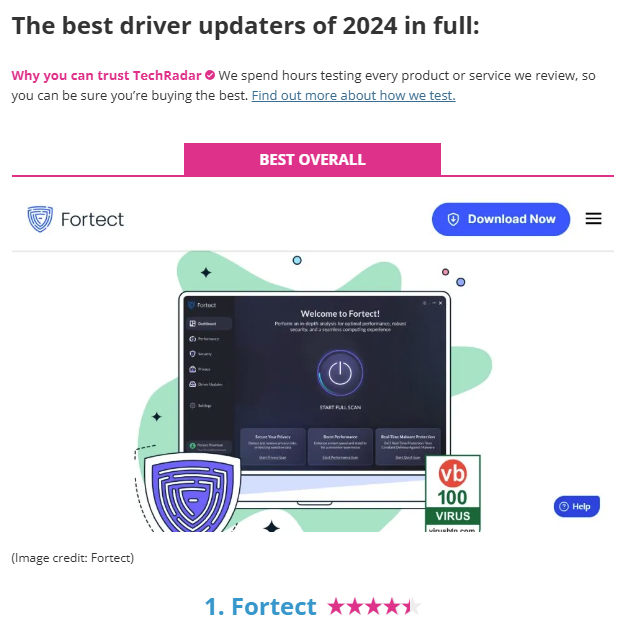The width and height of the screenshot is (628, 637).
Task: Open the Help chat button
Action: (x=576, y=506)
